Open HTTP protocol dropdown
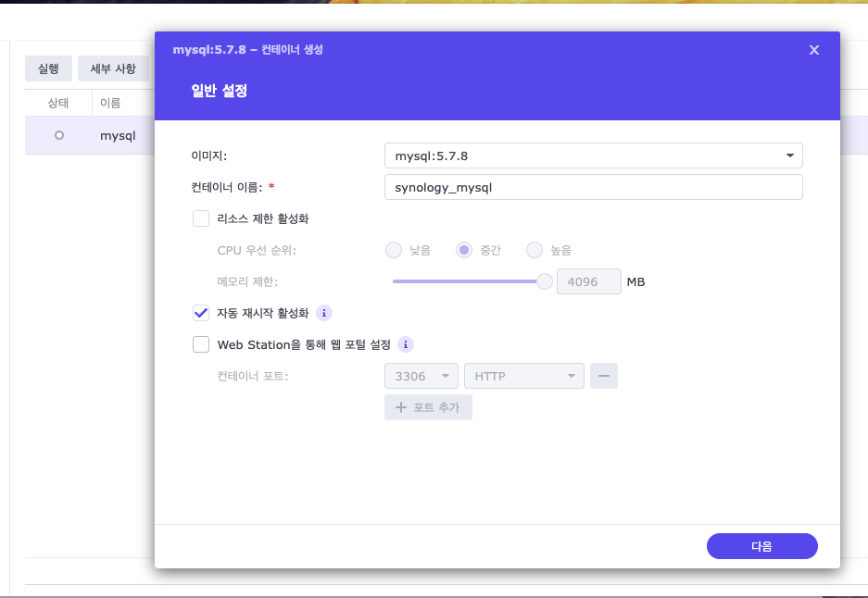 click(x=524, y=376)
